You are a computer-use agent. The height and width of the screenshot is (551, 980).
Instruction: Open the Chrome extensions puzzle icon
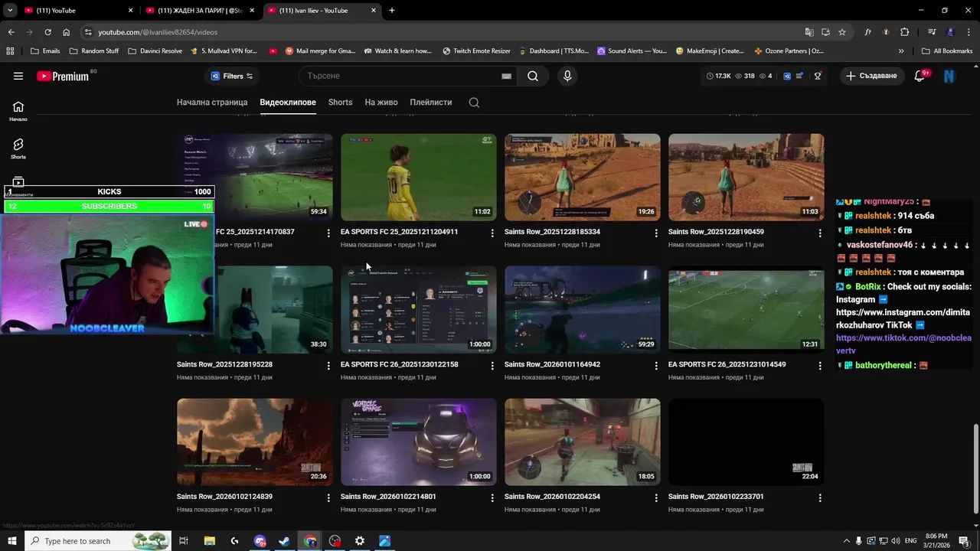coord(905,32)
